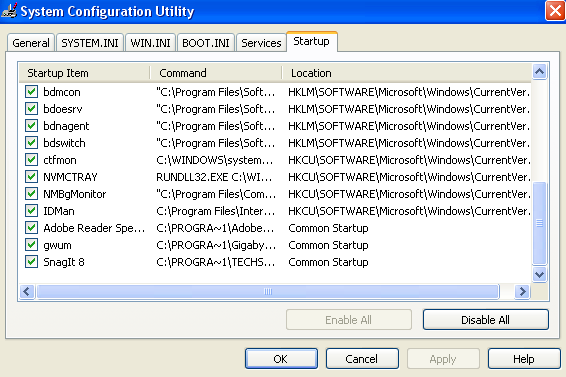Confirm with the OK button
566x377 pixels.
281,359
